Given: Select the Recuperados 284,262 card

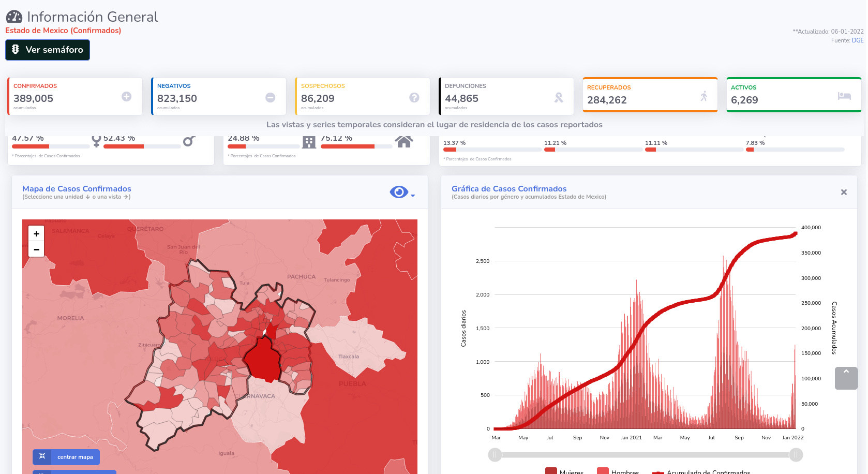Looking at the screenshot, I should point(650,95).
